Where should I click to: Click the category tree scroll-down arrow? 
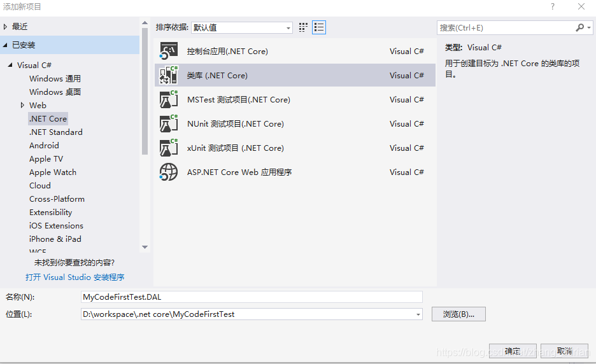coord(145,247)
